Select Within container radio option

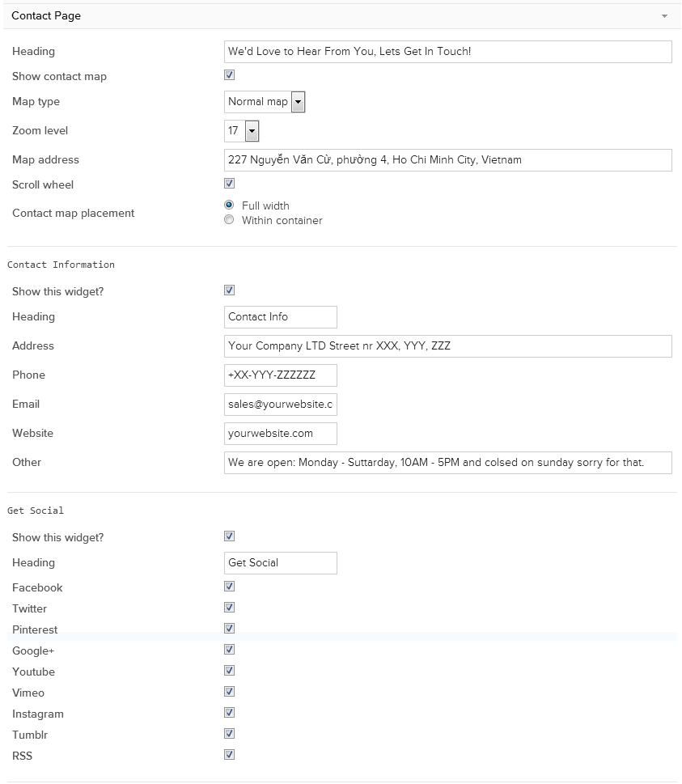point(229,219)
